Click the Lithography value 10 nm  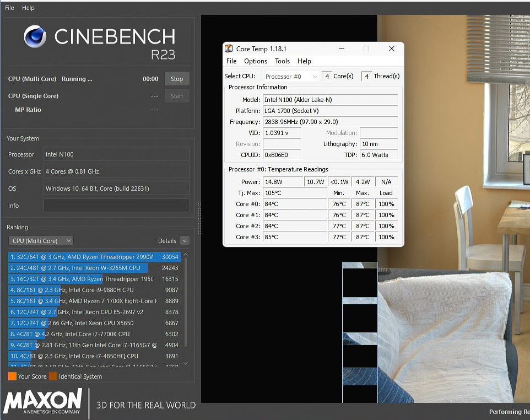tap(379, 144)
